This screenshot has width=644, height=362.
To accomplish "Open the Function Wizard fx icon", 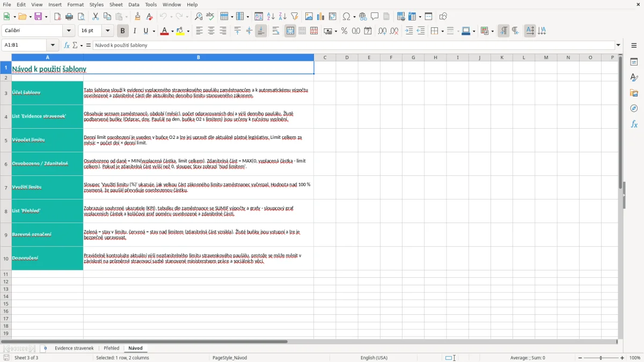I will (67, 45).
